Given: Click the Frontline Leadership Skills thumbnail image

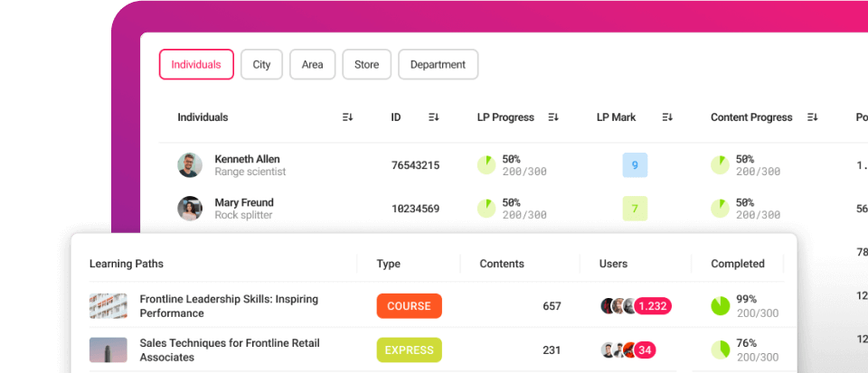Looking at the screenshot, I should tap(108, 306).
